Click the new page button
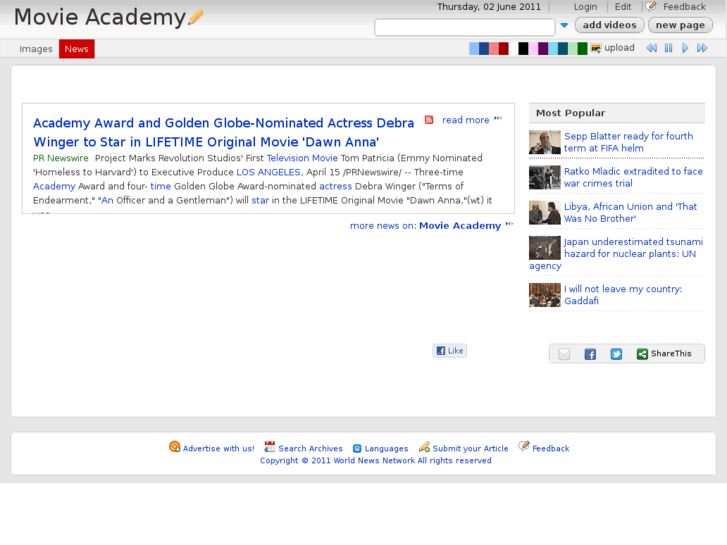 680,25
